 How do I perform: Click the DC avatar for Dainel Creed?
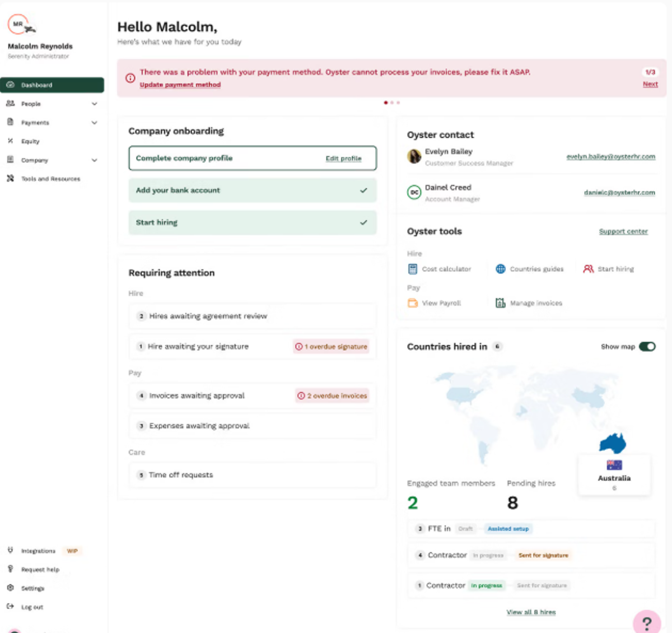tap(414, 192)
